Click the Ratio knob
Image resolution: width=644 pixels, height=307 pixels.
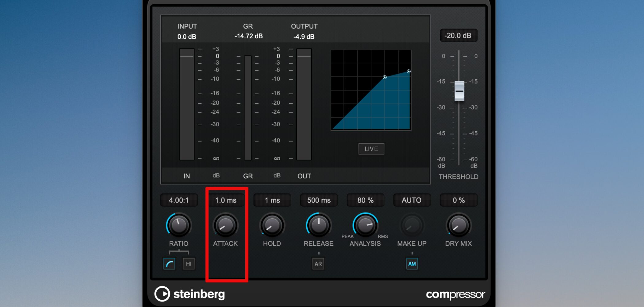(179, 225)
